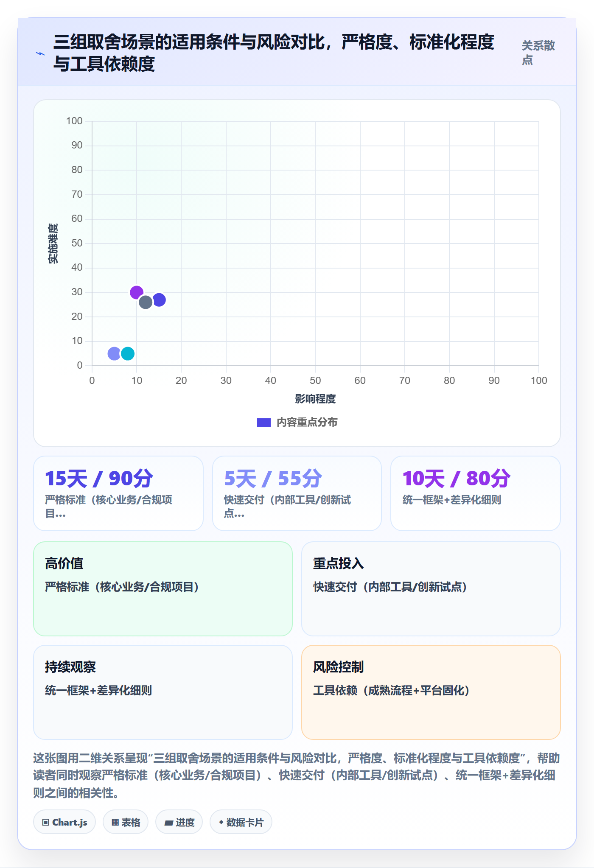Click the 实施难度 y-axis title
Viewport: 594px width, 868px height.
53,244
